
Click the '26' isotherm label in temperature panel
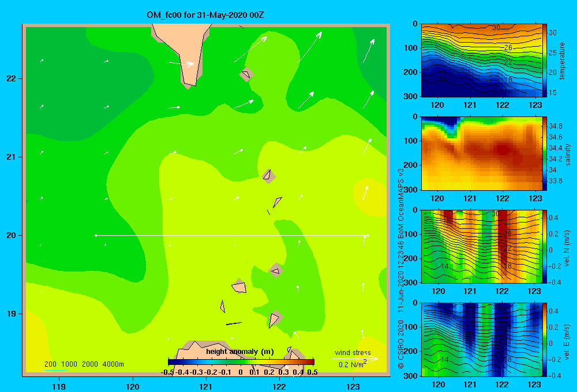508,48
